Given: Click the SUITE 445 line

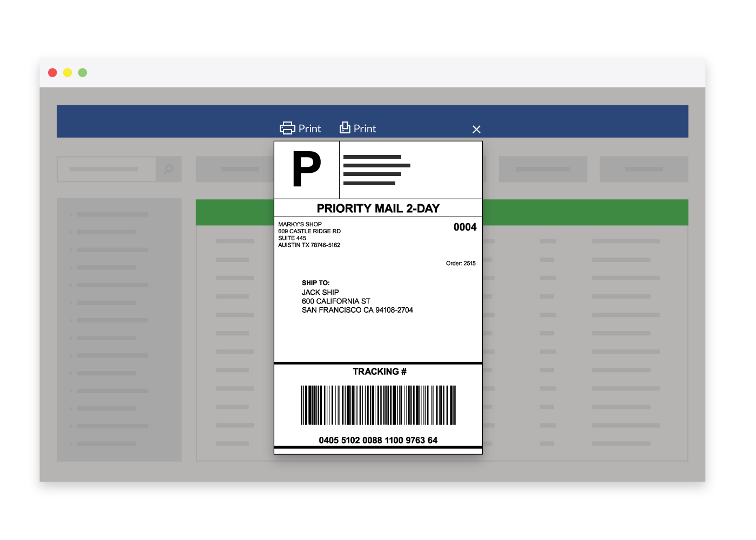Looking at the screenshot, I should (292, 238).
